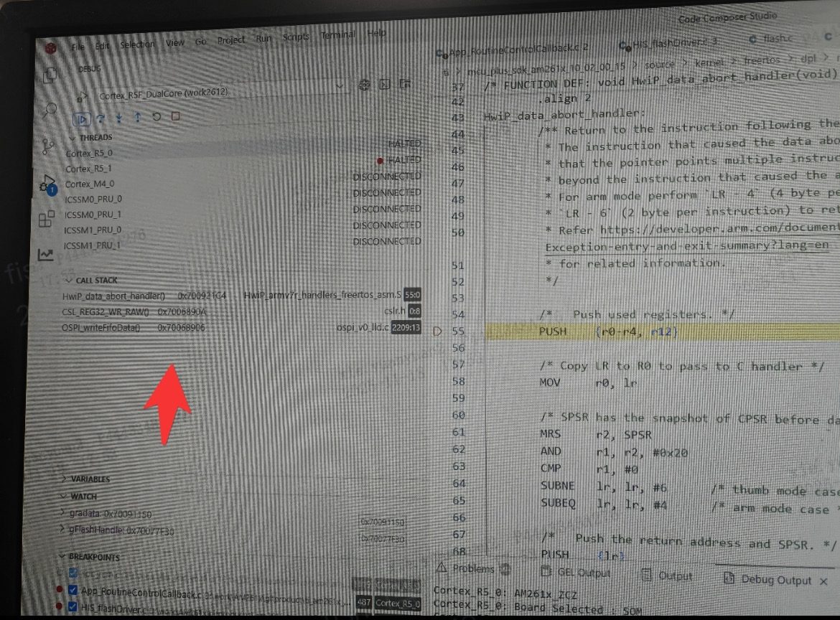The width and height of the screenshot is (840, 620).
Task: Open the Terminal menu
Action: (x=337, y=34)
